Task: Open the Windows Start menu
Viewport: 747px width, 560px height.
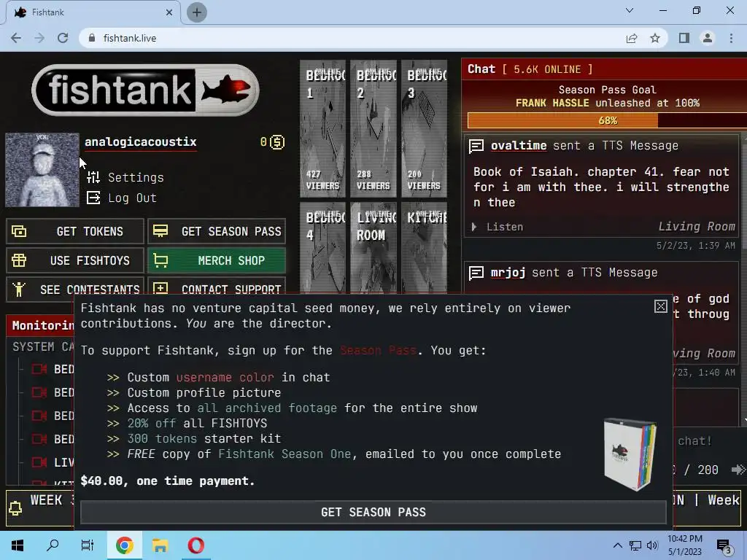Action: pyautogui.click(x=18, y=545)
